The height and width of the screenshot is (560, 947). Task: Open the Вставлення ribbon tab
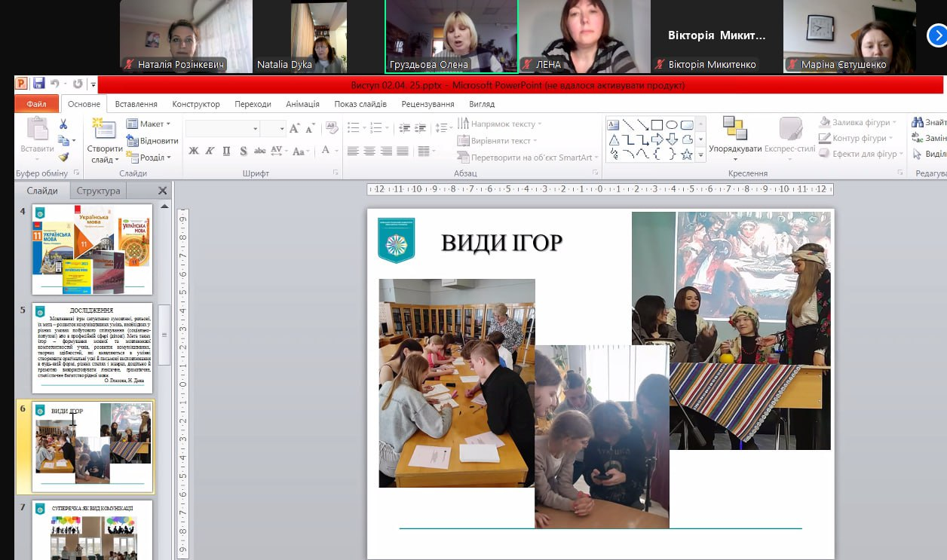[x=136, y=104]
